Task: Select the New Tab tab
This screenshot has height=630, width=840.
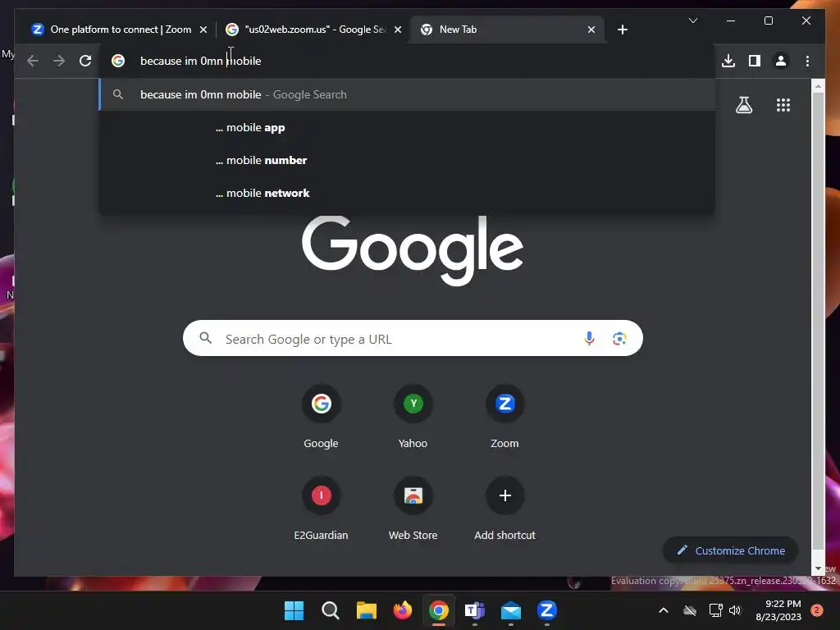Action: click(507, 30)
